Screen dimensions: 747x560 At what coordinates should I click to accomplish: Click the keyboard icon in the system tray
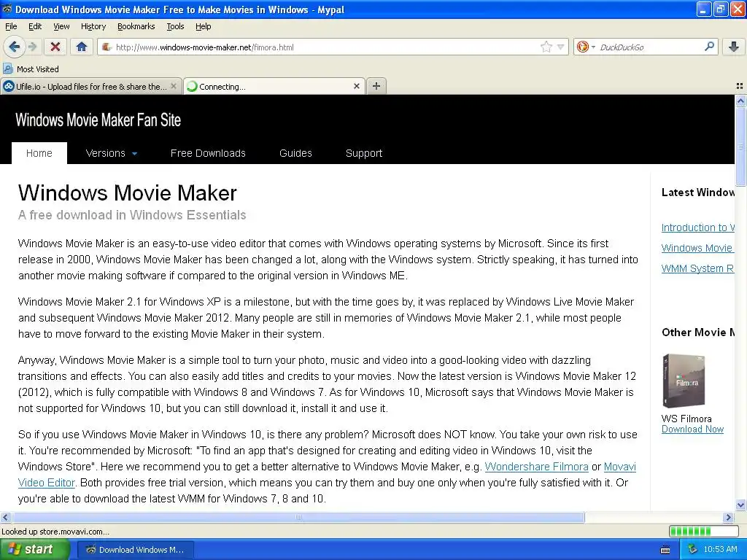[665, 550]
